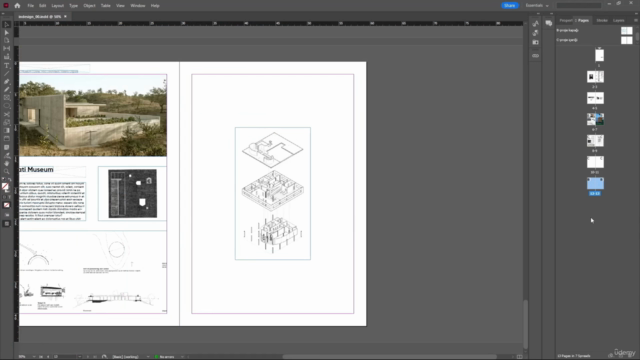Select the Type tool
The width and height of the screenshot is (640, 360).
7,66
